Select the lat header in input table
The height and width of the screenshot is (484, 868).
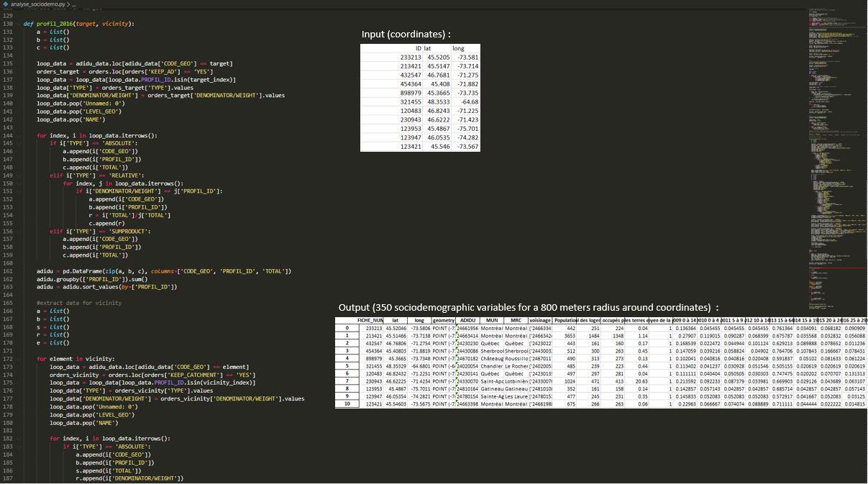pos(429,48)
